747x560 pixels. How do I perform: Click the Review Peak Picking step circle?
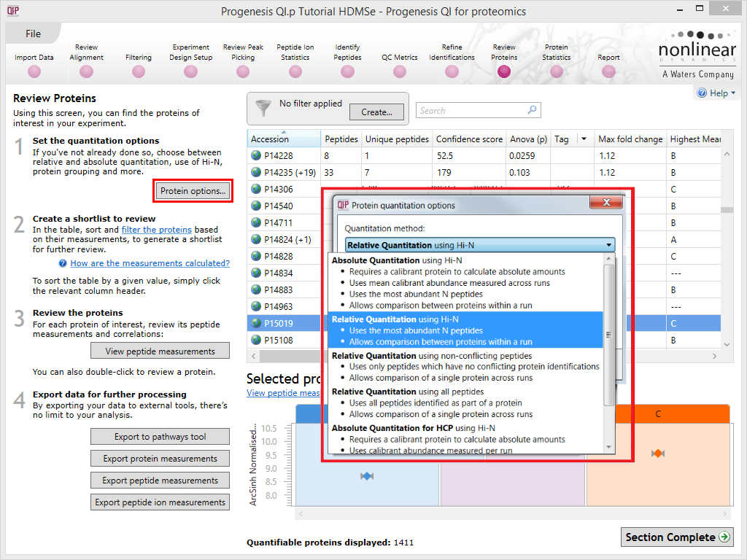click(243, 72)
